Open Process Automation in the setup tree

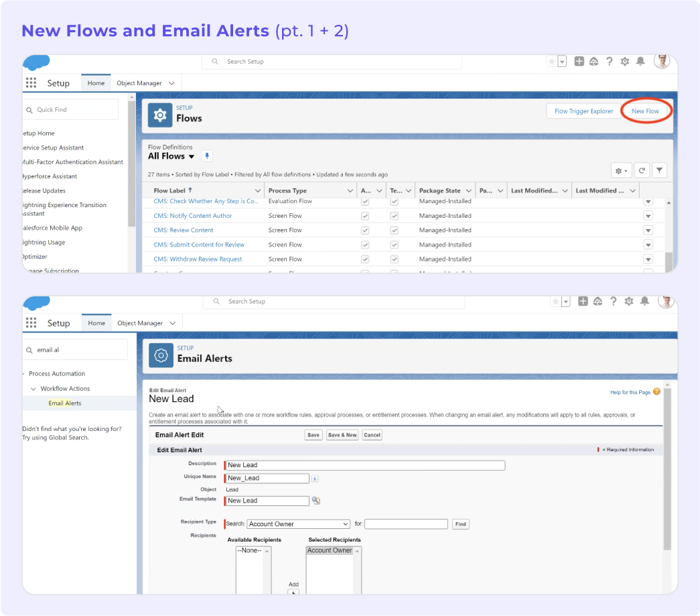coord(57,373)
